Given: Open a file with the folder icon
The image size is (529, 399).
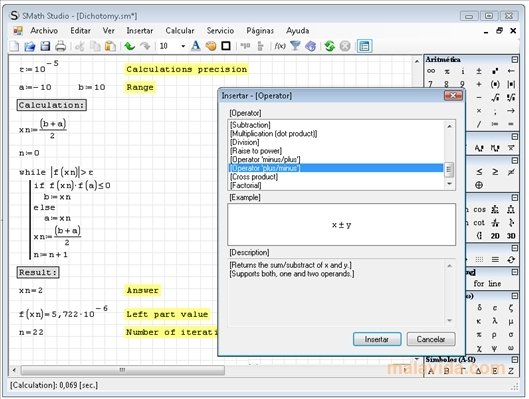Looking at the screenshot, I should 30,46.
